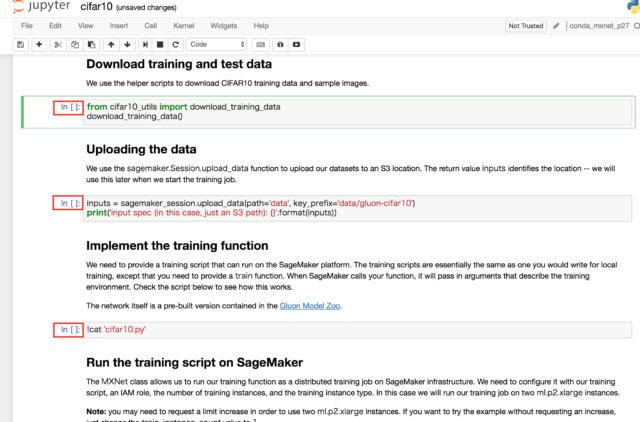Click the !cat 'cifar10.py' code cell
The height and width of the screenshot is (422, 640).
358,330
